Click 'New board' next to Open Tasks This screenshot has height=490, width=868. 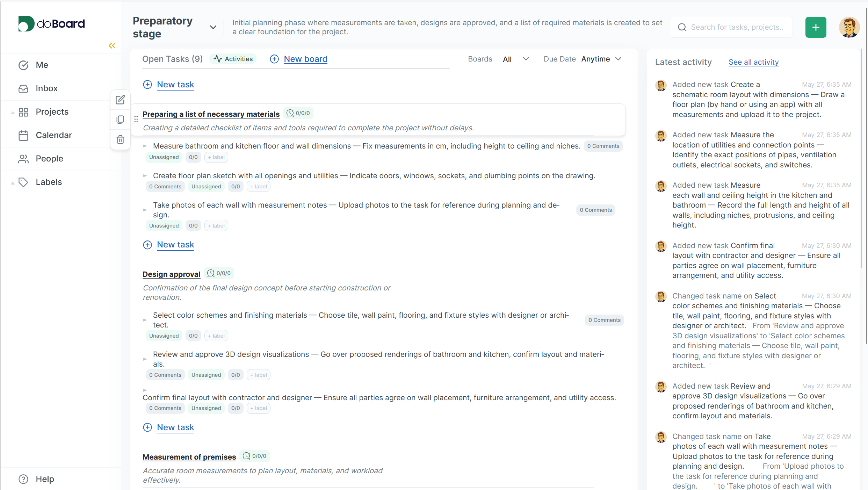[x=305, y=59]
